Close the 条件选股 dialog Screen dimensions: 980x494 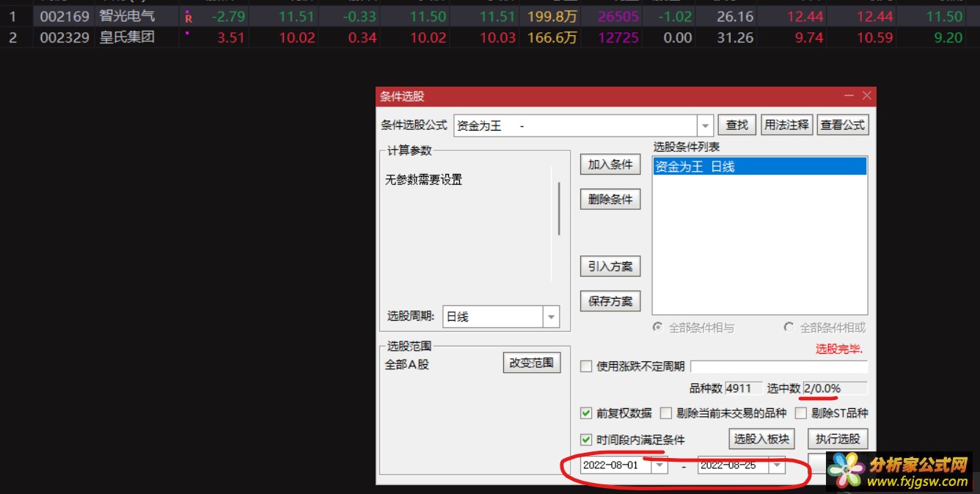(866, 96)
